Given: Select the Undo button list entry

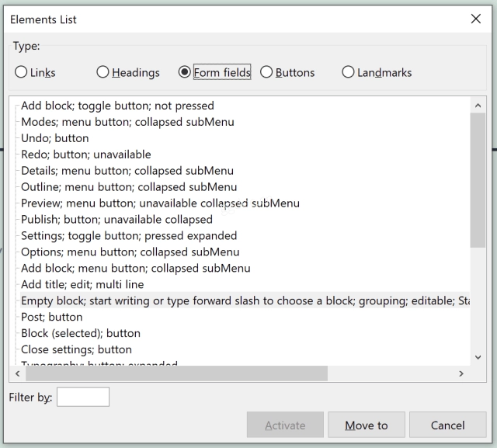Looking at the screenshot, I should (x=55, y=138).
